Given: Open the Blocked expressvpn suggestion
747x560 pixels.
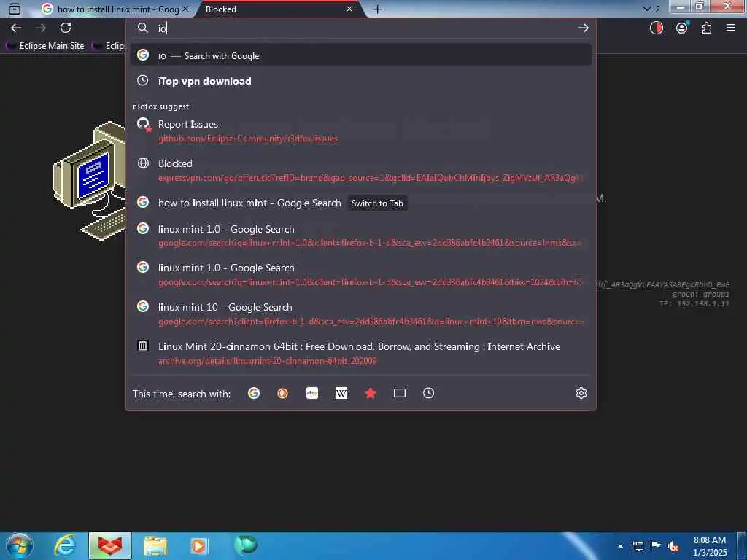Looking at the screenshot, I should pyautogui.click(x=361, y=171).
